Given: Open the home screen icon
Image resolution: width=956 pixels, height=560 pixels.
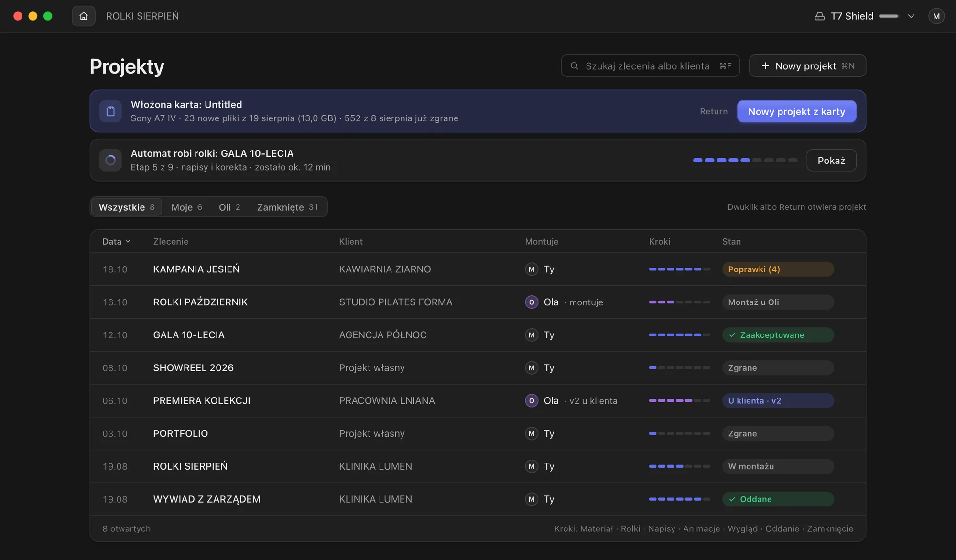Looking at the screenshot, I should tap(84, 16).
